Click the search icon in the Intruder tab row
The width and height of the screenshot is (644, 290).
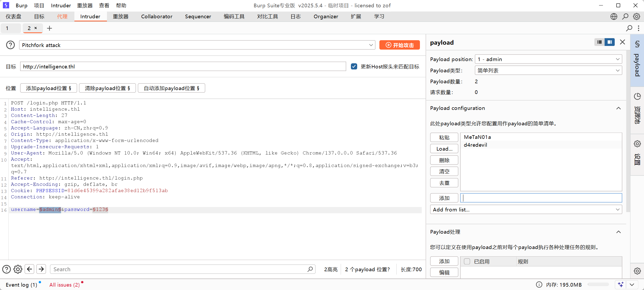point(629,28)
